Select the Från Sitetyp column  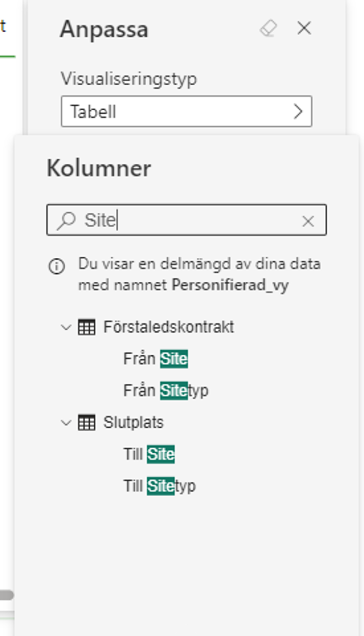coord(166,390)
